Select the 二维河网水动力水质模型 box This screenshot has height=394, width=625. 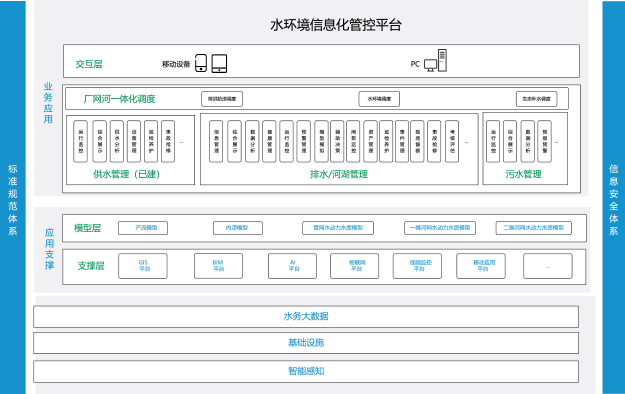point(534,228)
